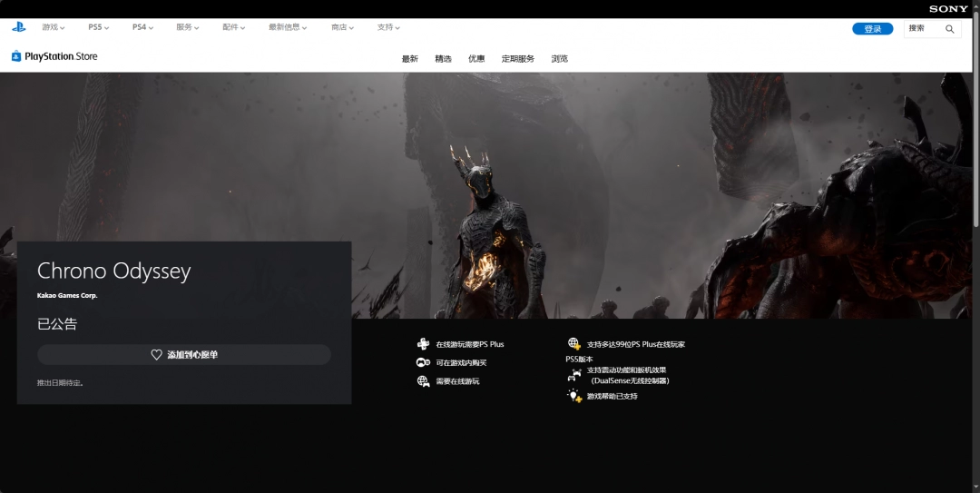Click the 搜索 search input field
The height and width of the screenshot is (493, 980).
click(x=924, y=29)
